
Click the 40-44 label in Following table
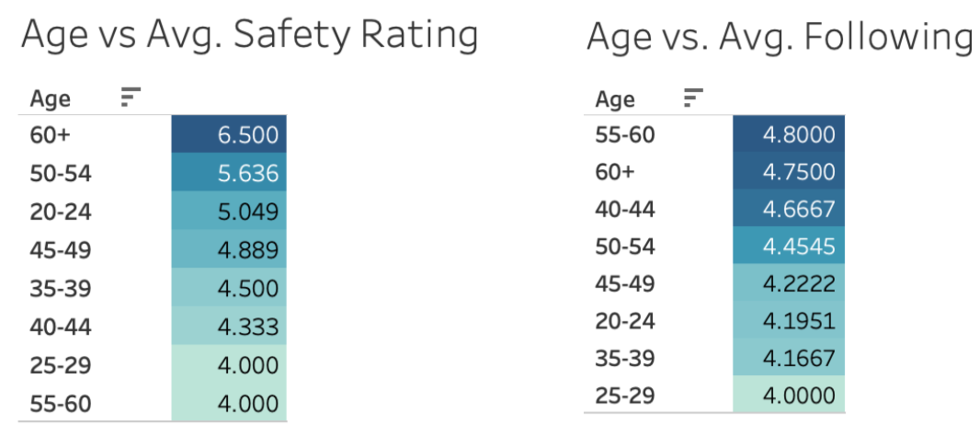tap(625, 209)
